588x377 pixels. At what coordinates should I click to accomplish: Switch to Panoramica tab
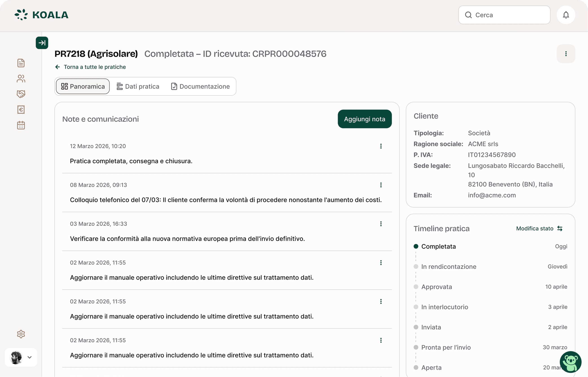(83, 86)
